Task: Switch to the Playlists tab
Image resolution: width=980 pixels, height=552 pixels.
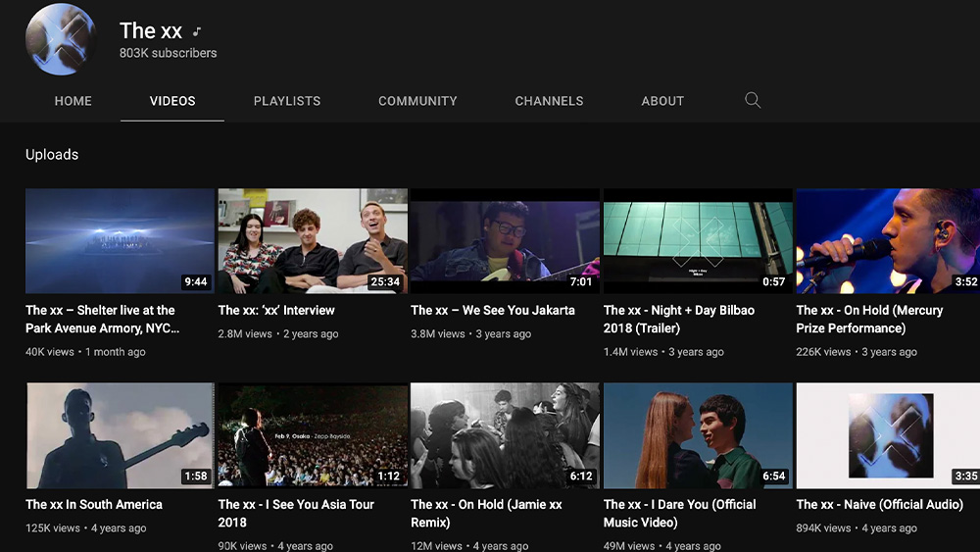Action: coord(287,101)
